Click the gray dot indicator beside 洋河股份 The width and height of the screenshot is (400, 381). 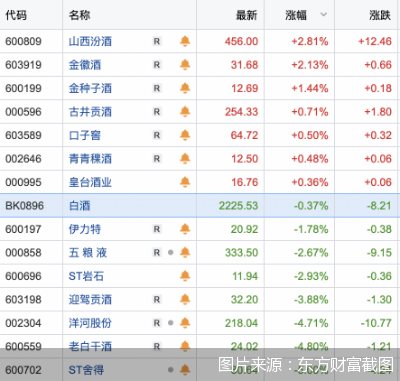tap(171, 323)
